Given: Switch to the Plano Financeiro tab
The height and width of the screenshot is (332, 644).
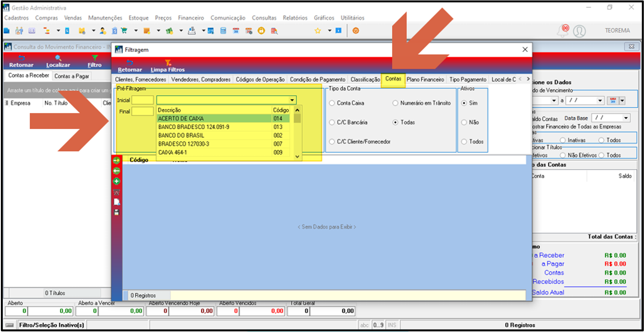Looking at the screenshot, I should [x=425, y=79].
